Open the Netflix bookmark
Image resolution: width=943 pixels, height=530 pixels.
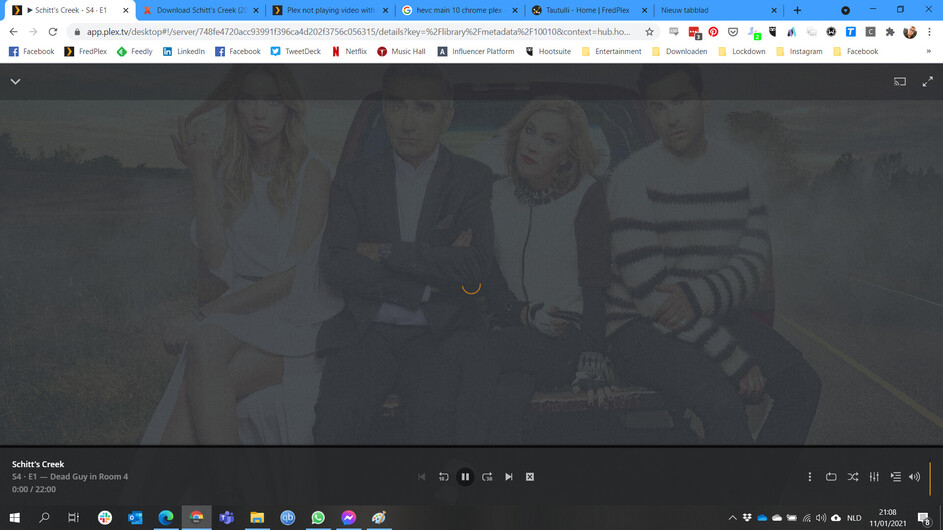tap(349, 52)
